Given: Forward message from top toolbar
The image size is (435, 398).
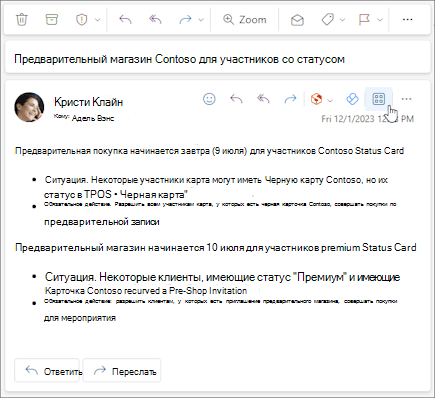Looking at the screenshot, I should click(185, 19).
